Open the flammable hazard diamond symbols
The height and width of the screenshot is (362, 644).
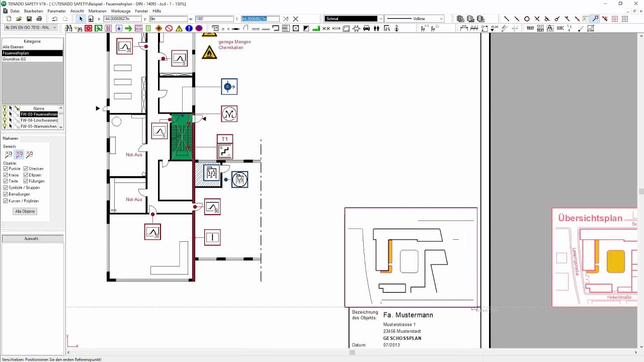[158, 28]
